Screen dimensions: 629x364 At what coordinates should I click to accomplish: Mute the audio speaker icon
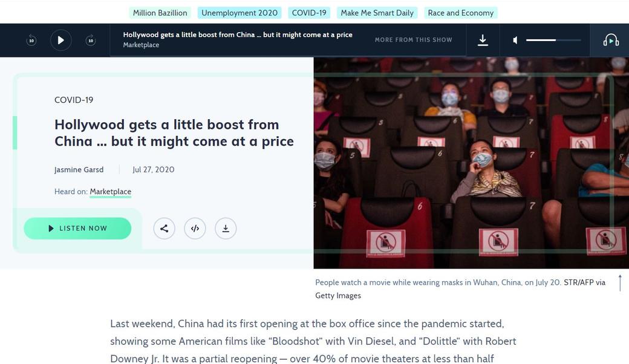tap(515, 41)
